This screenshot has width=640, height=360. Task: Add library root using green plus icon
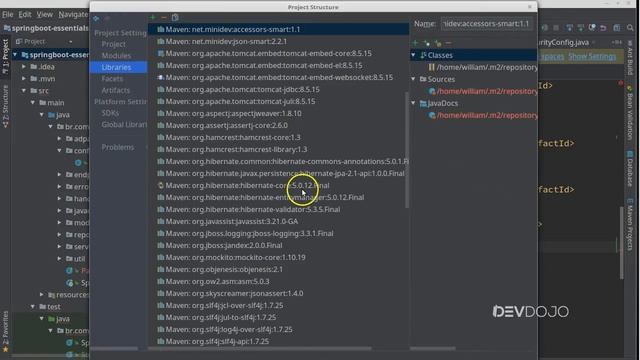[x=415, y=43]
